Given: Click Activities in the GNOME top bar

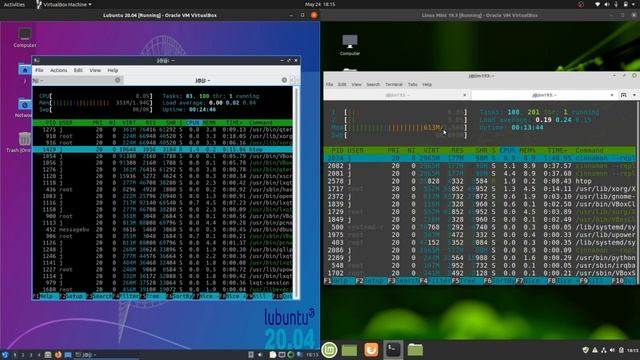Looking at the screenshot, I should 14,4.
